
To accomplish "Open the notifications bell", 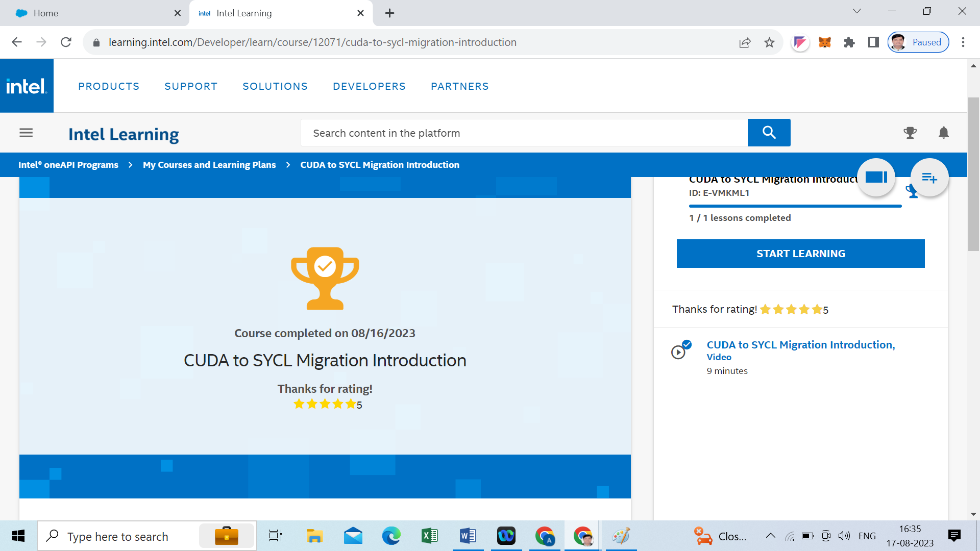I will pyautogui.click(x=943, y=133).
